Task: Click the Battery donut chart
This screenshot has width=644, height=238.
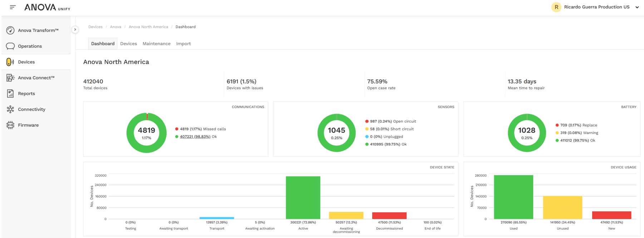Action: [x=527, y=133]
